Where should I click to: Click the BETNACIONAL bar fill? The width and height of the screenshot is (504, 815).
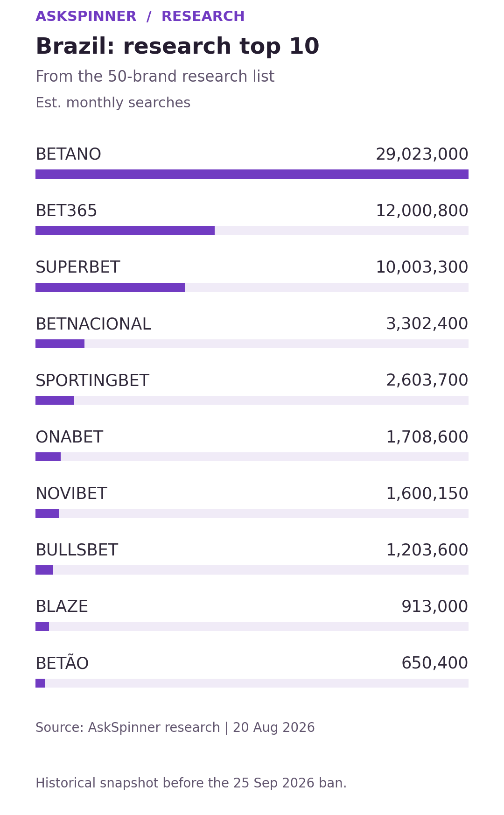point(60,344)
